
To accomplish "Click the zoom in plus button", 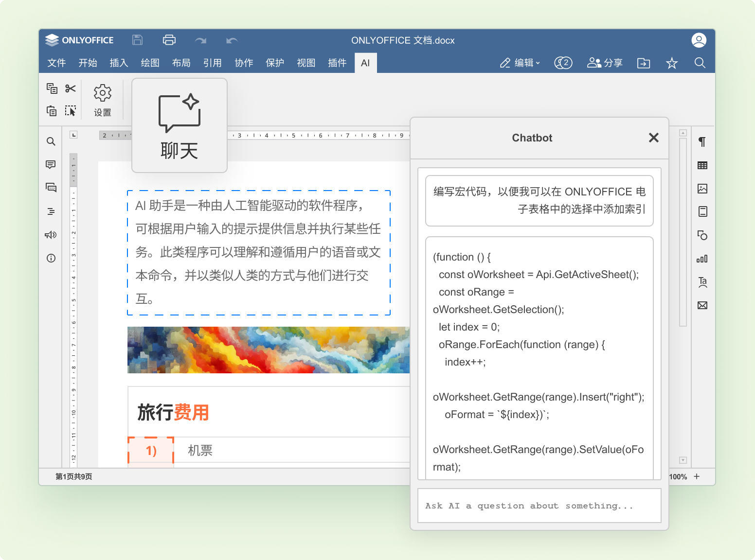I will pos(697,476).
